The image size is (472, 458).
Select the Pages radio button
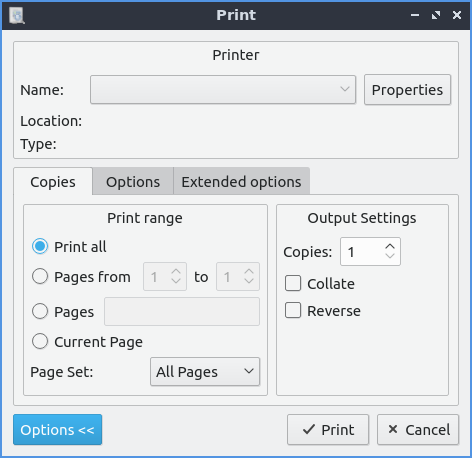click(40, 311)
